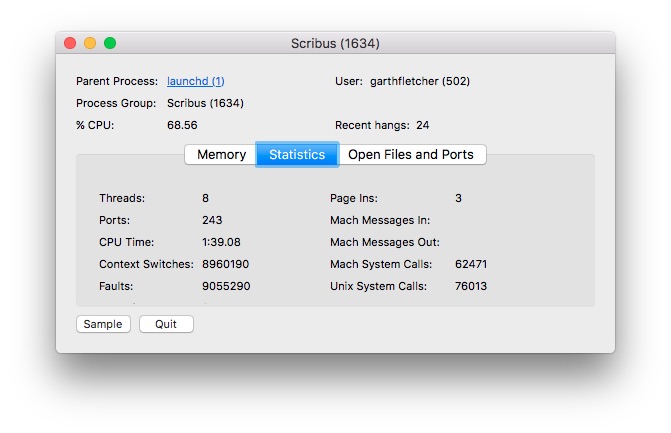
Task: Click the Sample button
Action: click(103, 324)
